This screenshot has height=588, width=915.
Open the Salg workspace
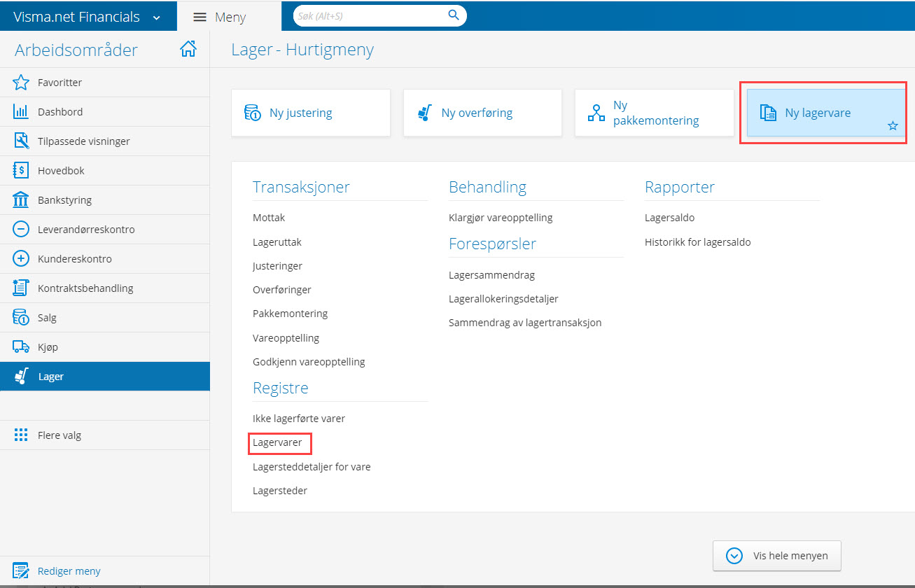[x=105, y=318]
